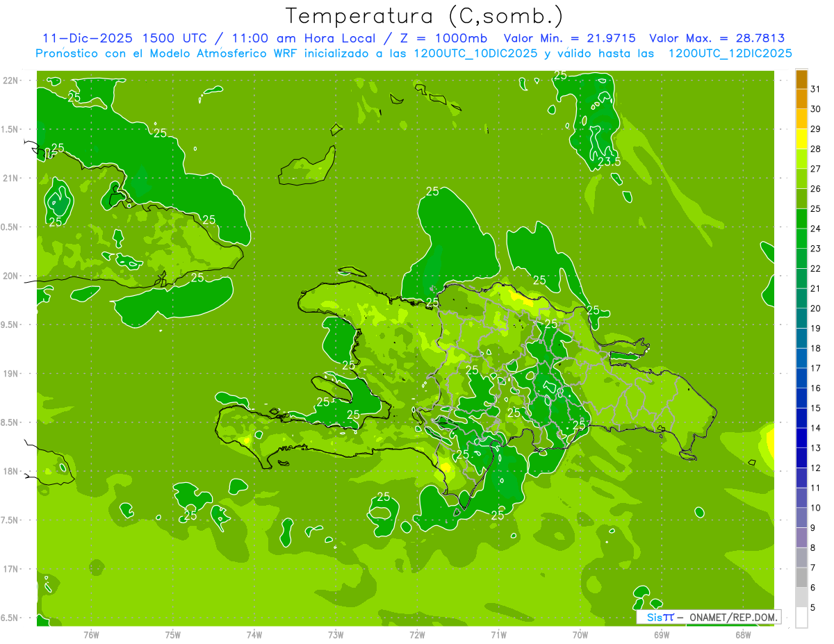The width and height of the screenshot is (834, 644).
Task: Click the colorbar value label "27"
Action: [x=816, y=169]
